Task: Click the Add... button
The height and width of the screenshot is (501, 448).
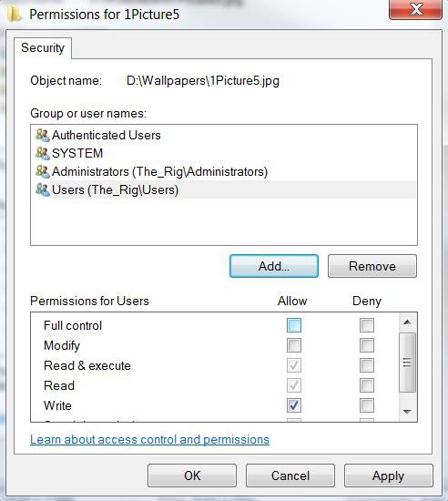Action: pyautogui.click(x=274, y=266)
